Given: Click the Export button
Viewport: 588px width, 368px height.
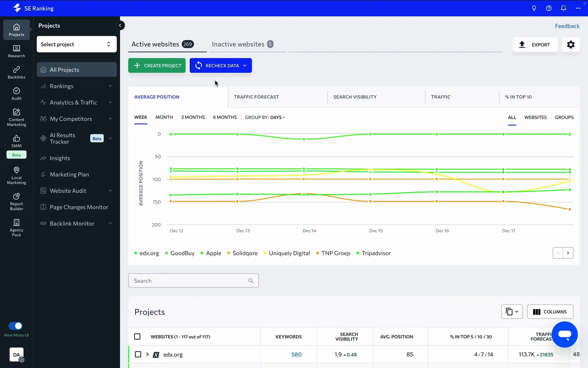Looking at the screenshot, I should pyautogui.click(x=535, y=45).
